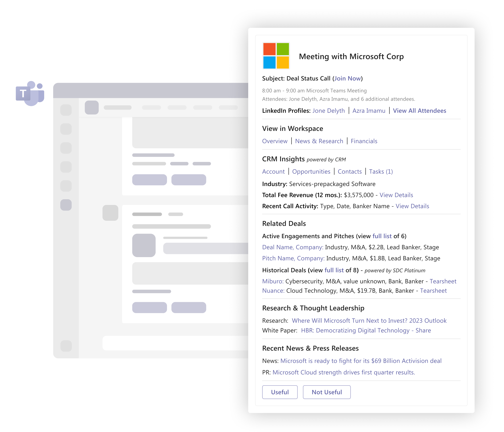Open the Join Now meeting link
The width and height of the screenshot is (504, 432).
point(348,78)
